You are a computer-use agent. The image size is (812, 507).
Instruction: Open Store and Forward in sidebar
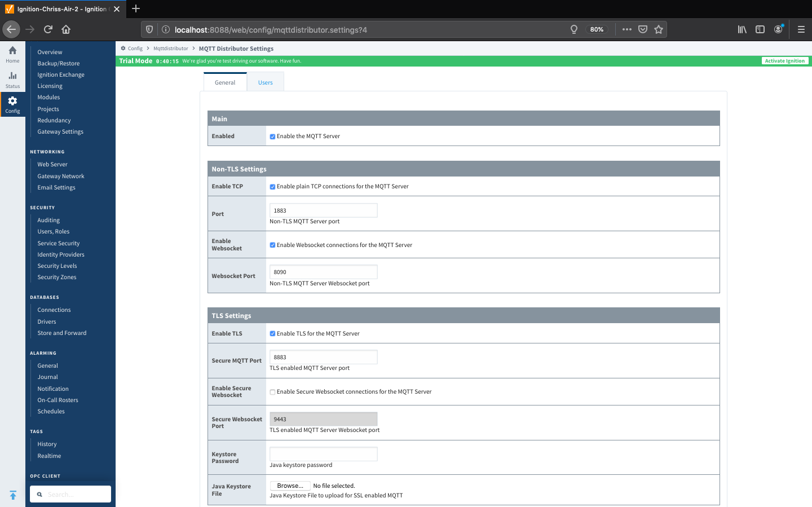pos(62,333)
